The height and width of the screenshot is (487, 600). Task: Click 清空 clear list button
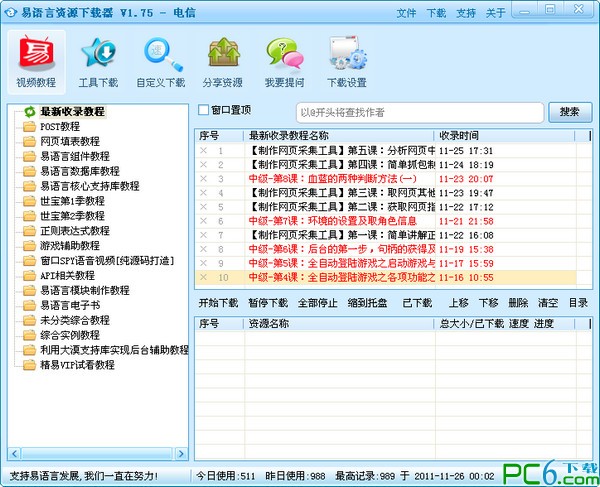(548, 303)
